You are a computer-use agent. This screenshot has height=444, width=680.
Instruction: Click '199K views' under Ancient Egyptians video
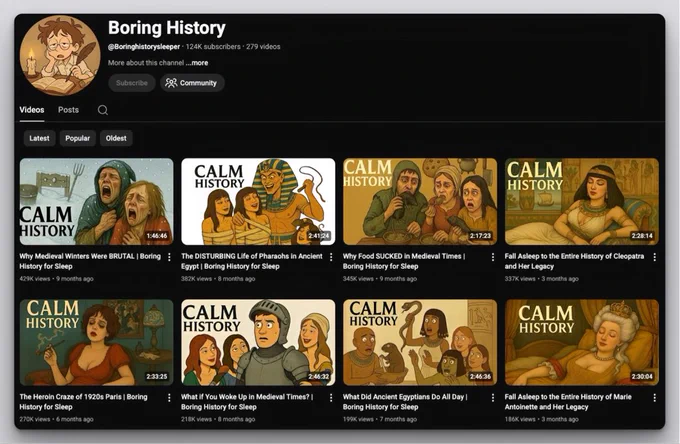point(358,419)
